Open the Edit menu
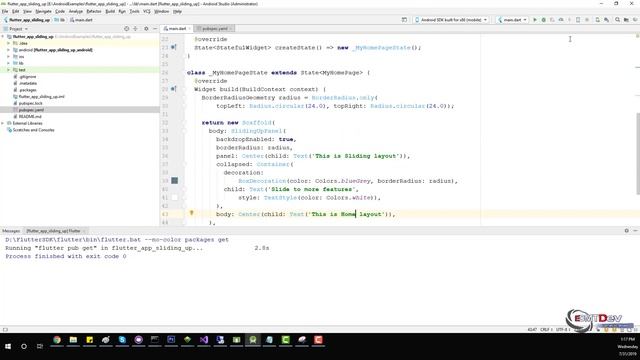Screen dimensions: 640x360 coord(16,11)
